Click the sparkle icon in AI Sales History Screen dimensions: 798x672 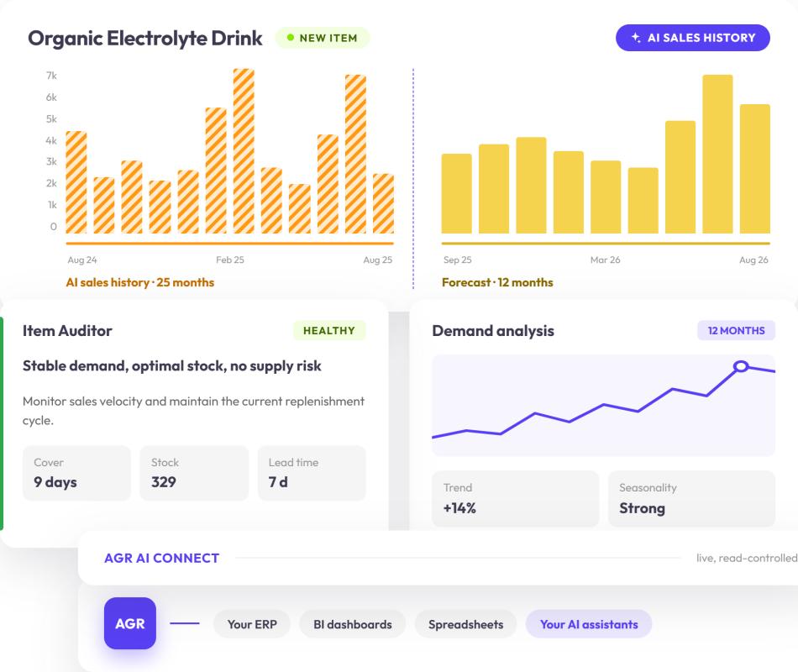[636, 38]
